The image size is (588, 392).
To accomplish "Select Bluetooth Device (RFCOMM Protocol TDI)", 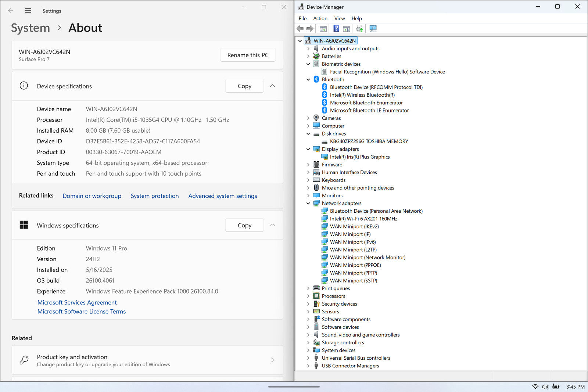I will pos(376,87).
